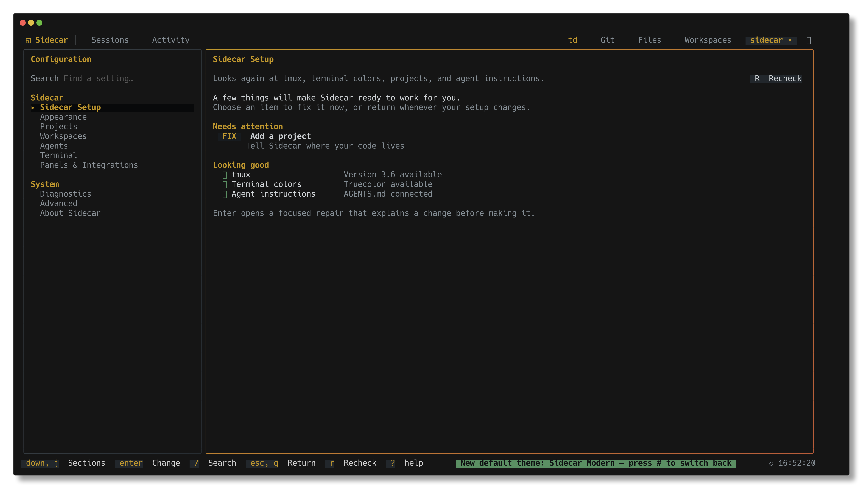
Task: Open About Sidecar
Action: 70,213
